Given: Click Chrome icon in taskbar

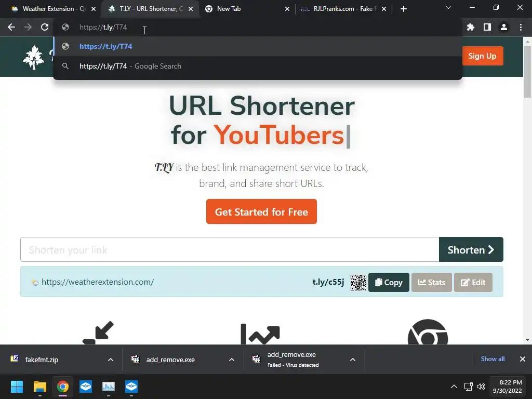Looking at the screenshot, I should click(63, 387).
